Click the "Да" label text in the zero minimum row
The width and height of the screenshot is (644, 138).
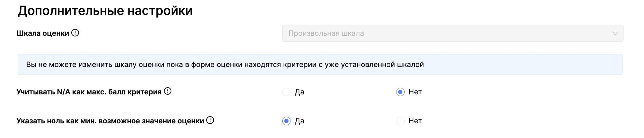299,121
